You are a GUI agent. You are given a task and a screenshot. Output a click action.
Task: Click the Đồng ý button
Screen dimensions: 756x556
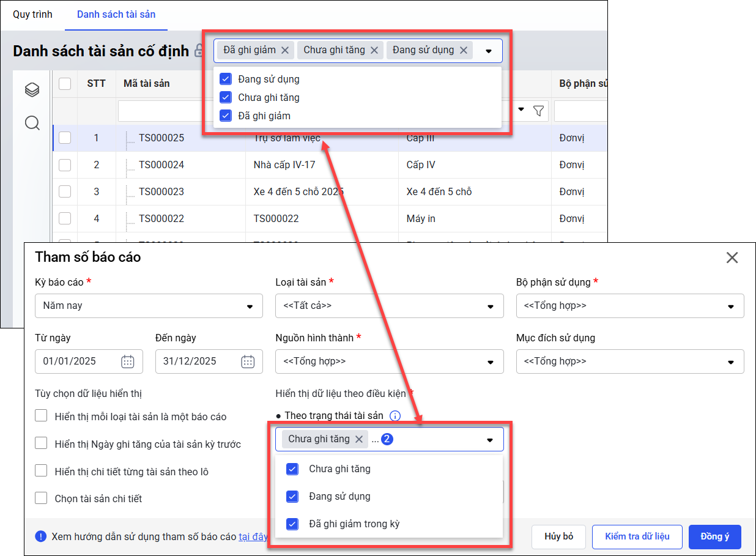(714, 536)
